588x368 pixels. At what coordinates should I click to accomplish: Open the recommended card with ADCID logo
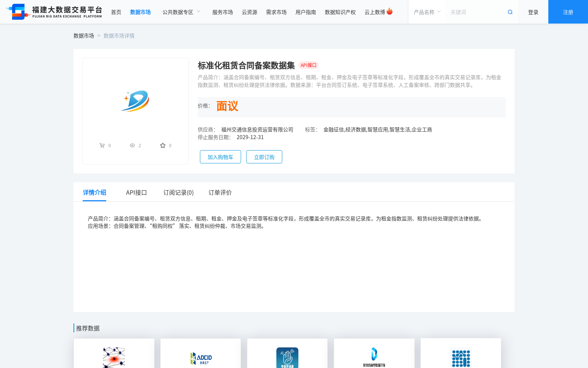[x=201, y=353]
